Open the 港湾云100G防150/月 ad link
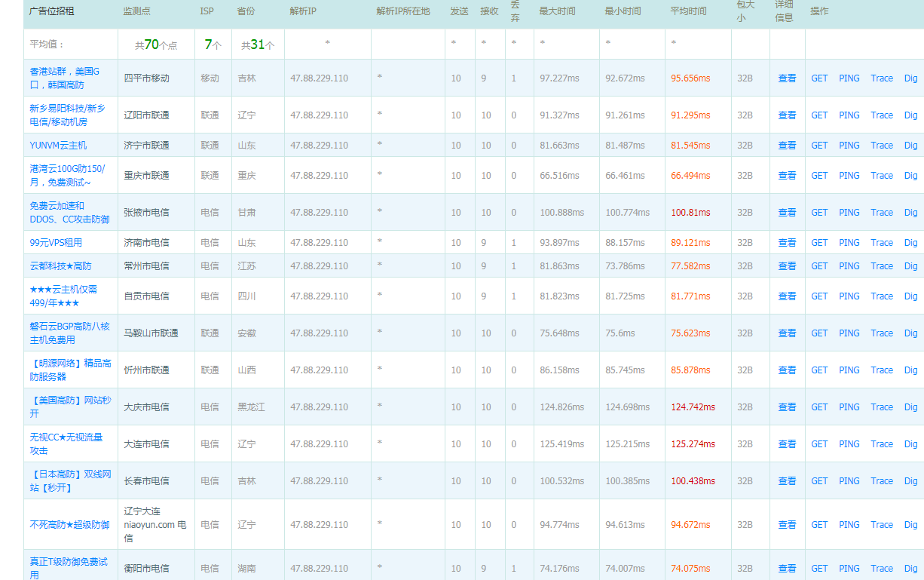 click(67, 175)
